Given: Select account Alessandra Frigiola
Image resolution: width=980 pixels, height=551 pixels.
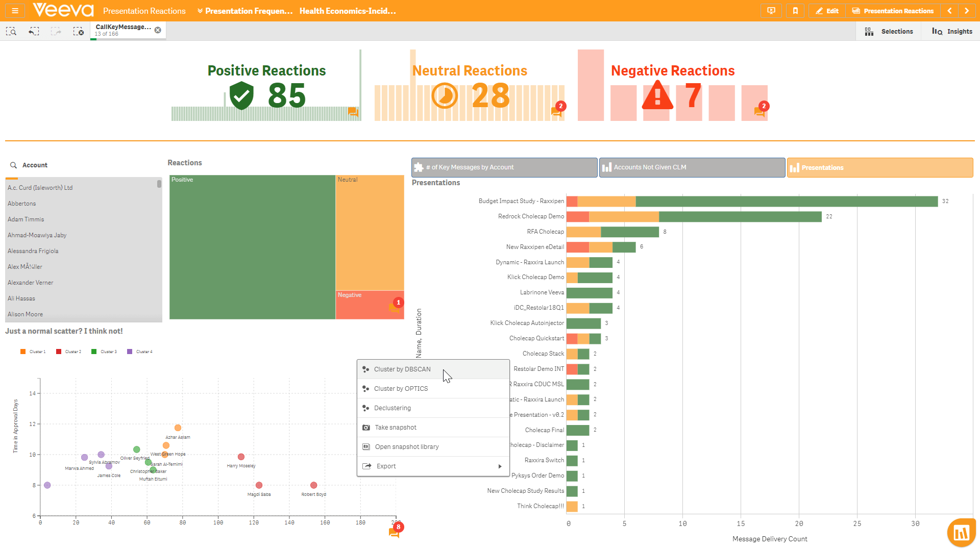Looking at the screenshot, I should (x=82, y=251).
